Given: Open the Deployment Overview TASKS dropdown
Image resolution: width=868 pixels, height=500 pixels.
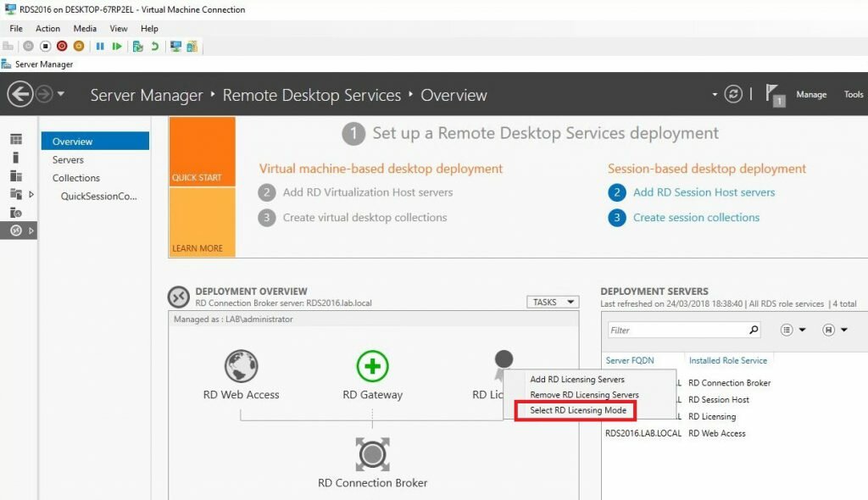Looking at the screenshot, I should pyautogui.click(x=553, y=302).
